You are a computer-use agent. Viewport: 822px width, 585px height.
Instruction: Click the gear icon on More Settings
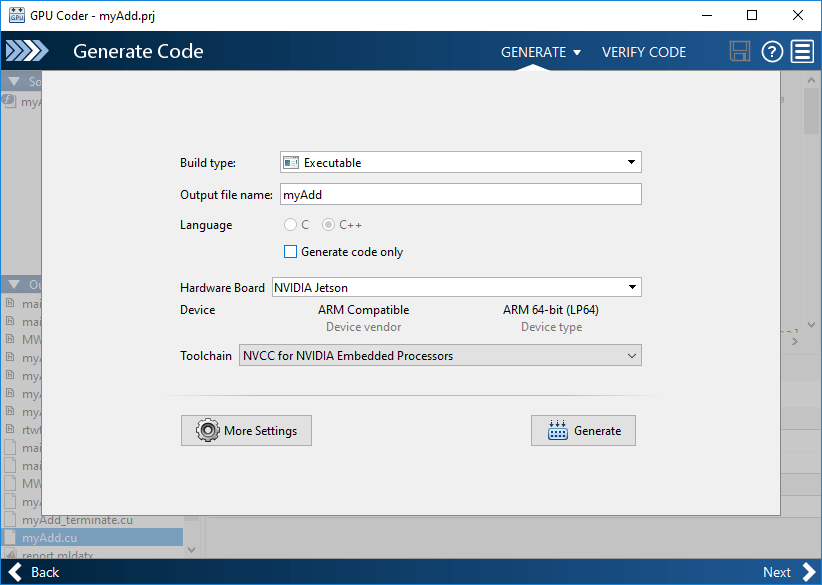208,430
